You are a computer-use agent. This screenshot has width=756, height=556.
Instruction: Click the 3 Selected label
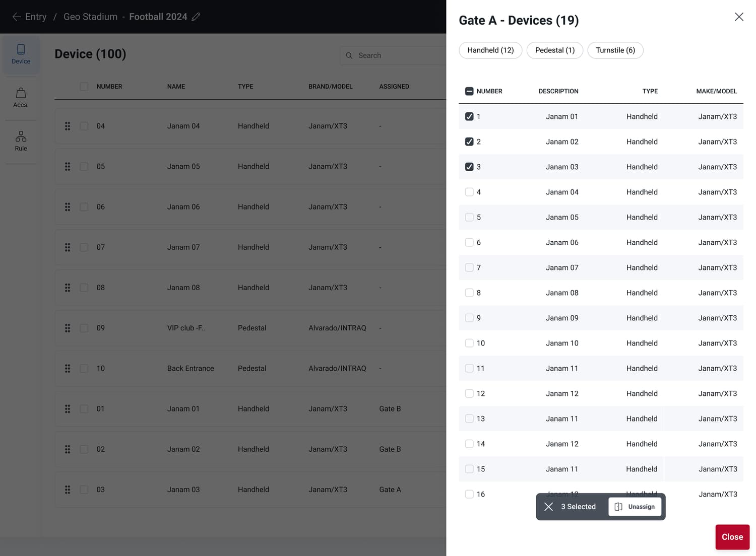point(578,507)
